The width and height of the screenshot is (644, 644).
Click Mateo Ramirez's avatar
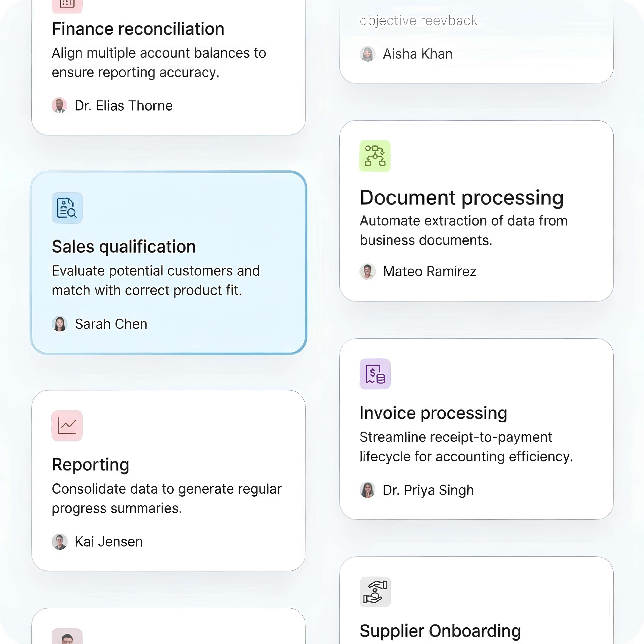point(367,271)
